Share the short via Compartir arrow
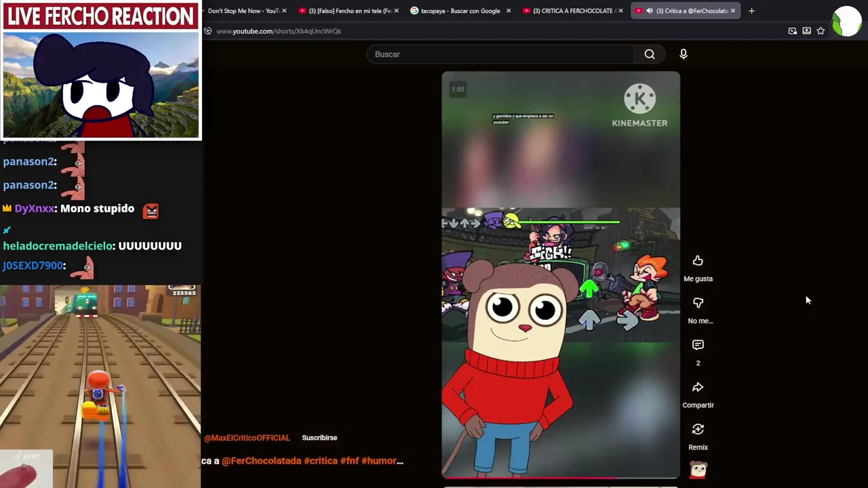Image resolution: width=868 pixels, height=488 pixels. pyautogui.click(x=698, y=387)
